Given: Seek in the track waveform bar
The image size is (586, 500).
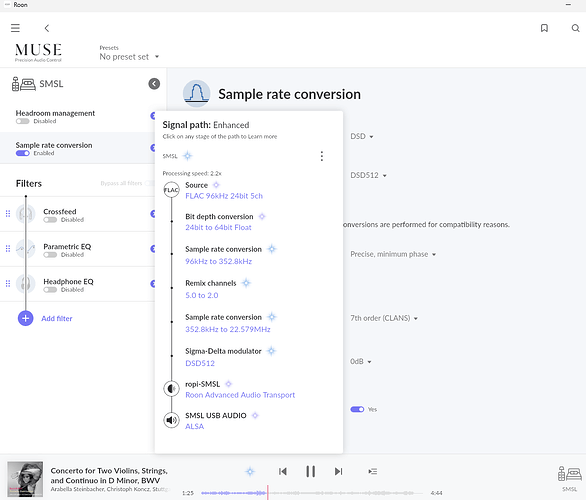Looking at the screenshot, I should (312, 493).
